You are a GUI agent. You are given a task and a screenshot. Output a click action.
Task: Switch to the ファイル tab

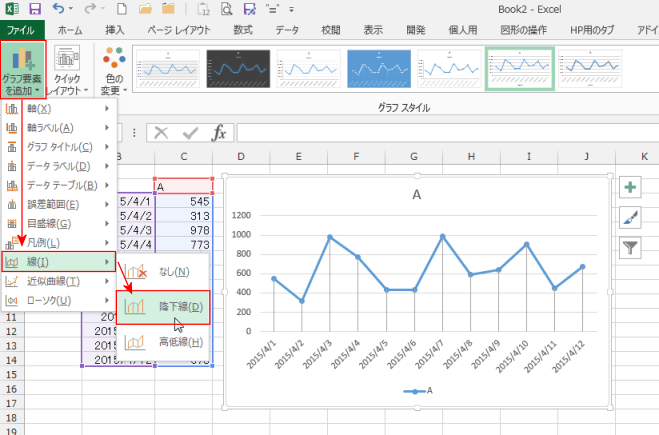tap(21, 31)
